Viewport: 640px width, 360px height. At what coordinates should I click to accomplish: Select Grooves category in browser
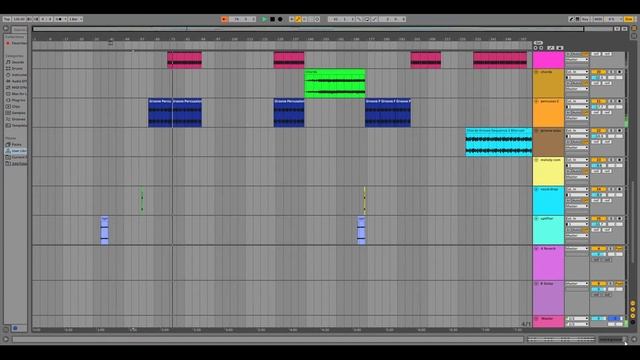coord(15,119)
